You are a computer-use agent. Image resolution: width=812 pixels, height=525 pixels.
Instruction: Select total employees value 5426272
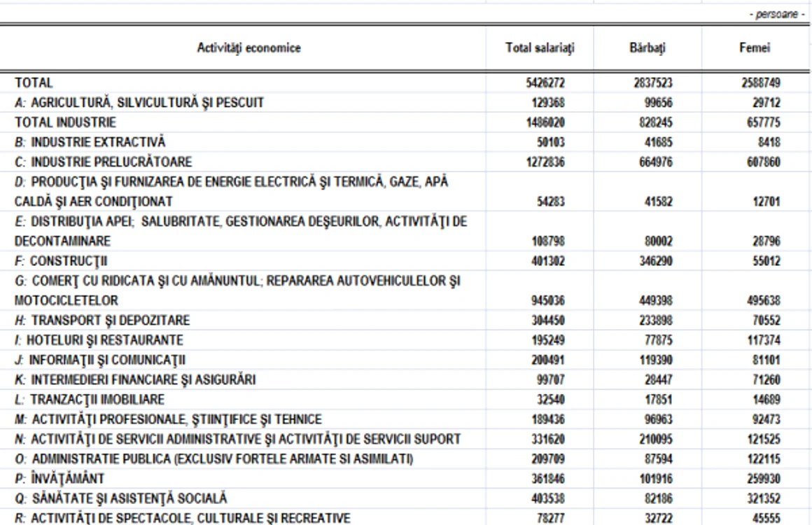point(545,83)
